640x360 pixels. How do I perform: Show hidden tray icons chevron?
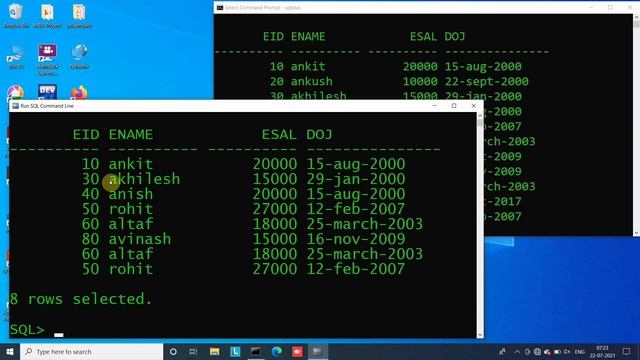tap(517, 351)
